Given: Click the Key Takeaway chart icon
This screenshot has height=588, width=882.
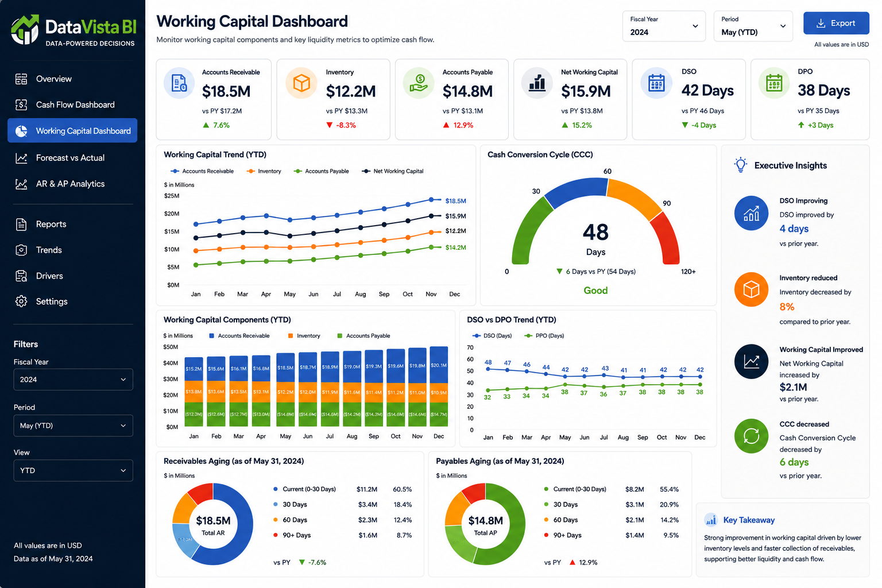Looking at the screenshot, I should pos(711,520).
